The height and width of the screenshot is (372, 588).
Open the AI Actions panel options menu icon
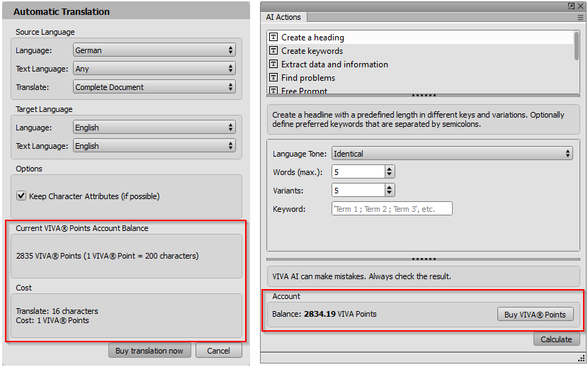point(580,17)
